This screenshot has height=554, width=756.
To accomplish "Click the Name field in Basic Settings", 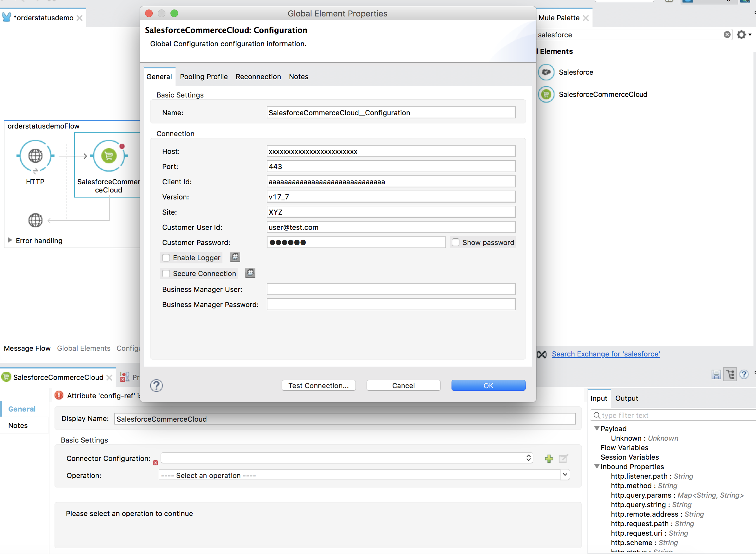I will click(x=391, y=112).
